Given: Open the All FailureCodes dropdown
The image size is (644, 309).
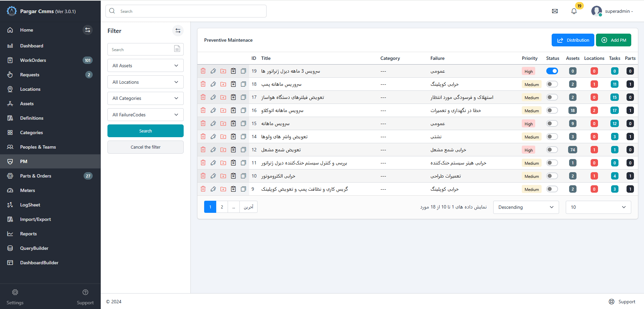Looking at the screenshot, I should [x=145, y=114].
